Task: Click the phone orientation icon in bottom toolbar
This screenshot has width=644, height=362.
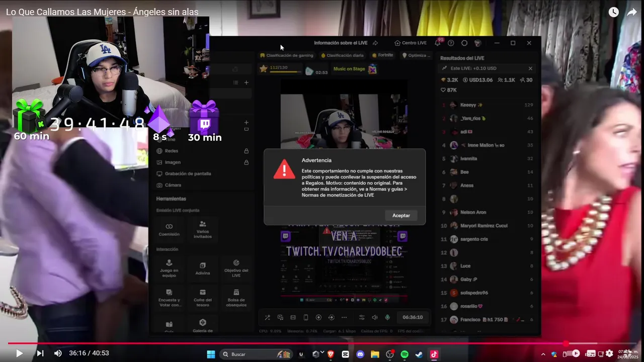Action: [x=305, y=317]
